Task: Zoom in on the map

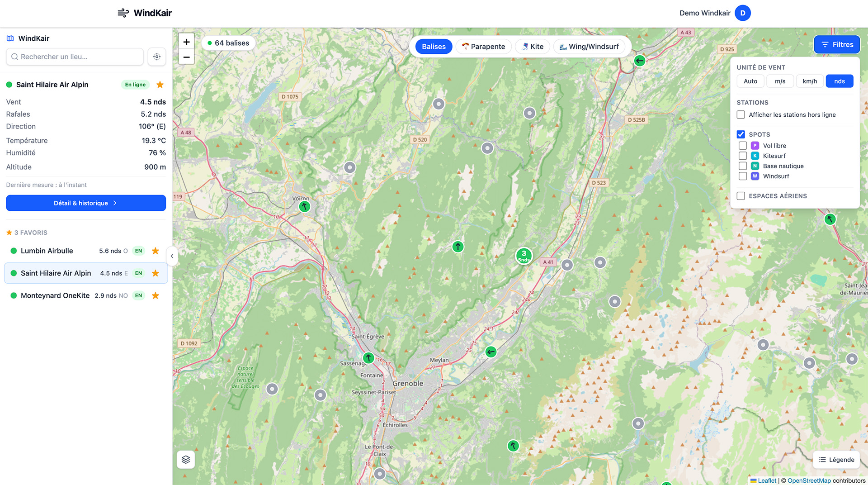Action: [x=186, y=42]
